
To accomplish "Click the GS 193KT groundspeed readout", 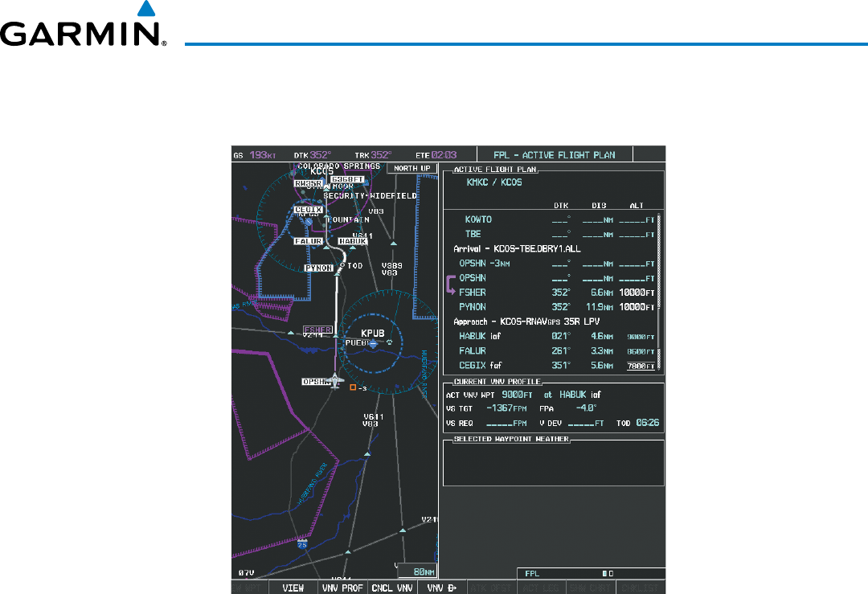I will 255,155.
